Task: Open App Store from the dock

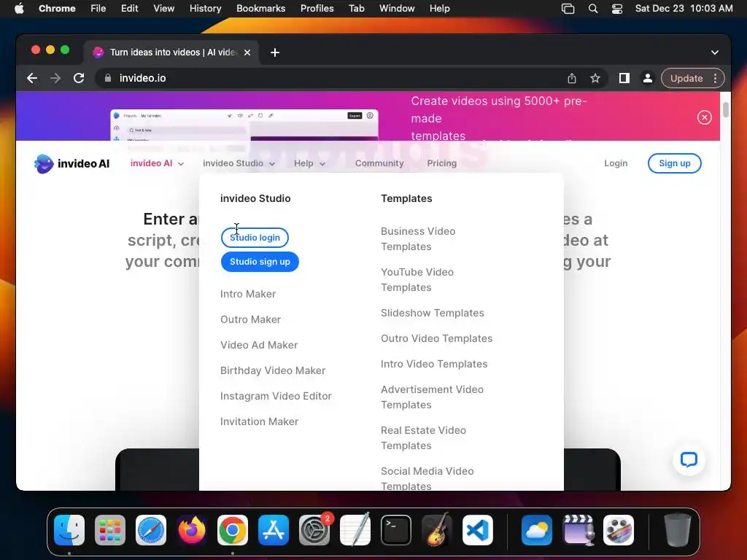Action: pyautogui.click(x=274, y=530)
